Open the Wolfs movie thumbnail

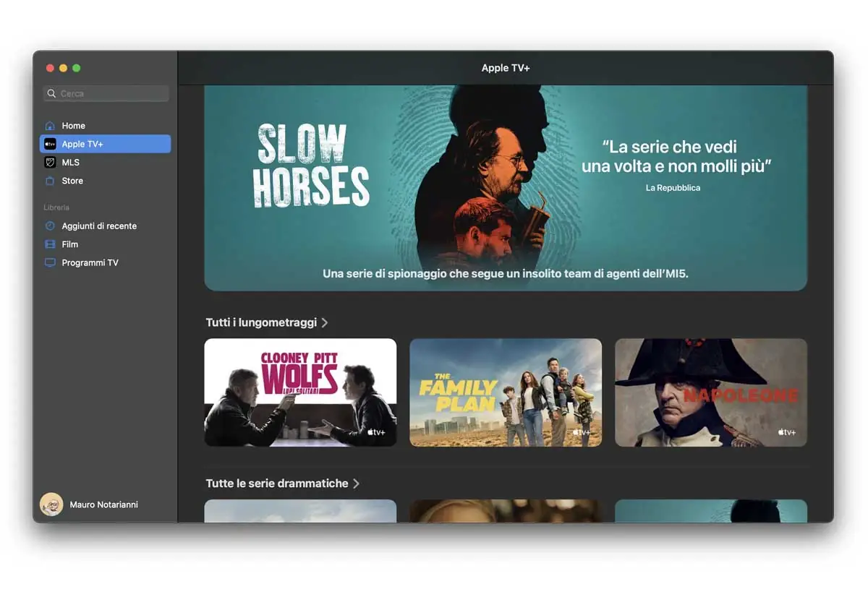(299, 392)
